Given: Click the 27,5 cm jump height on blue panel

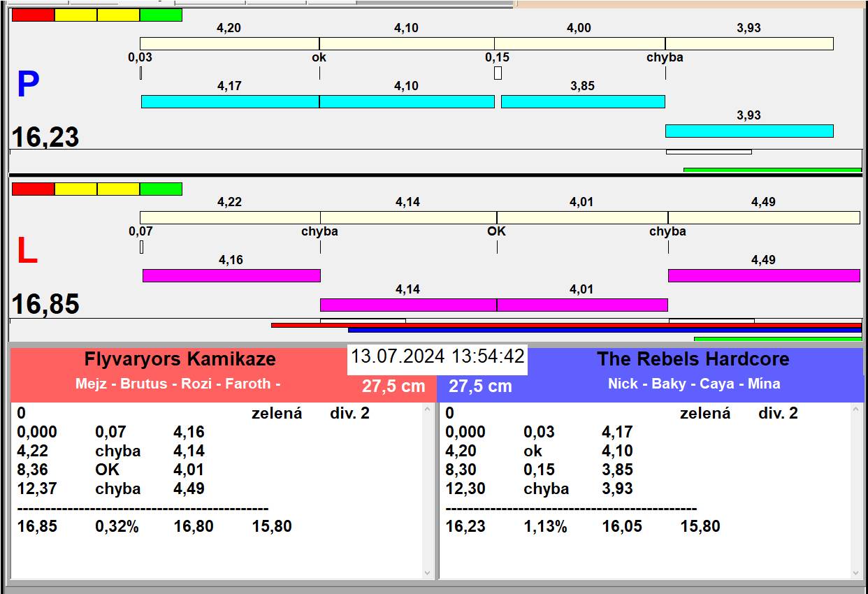Looking at the screenshot, I should pyautogui.click(x=480, y=386).
